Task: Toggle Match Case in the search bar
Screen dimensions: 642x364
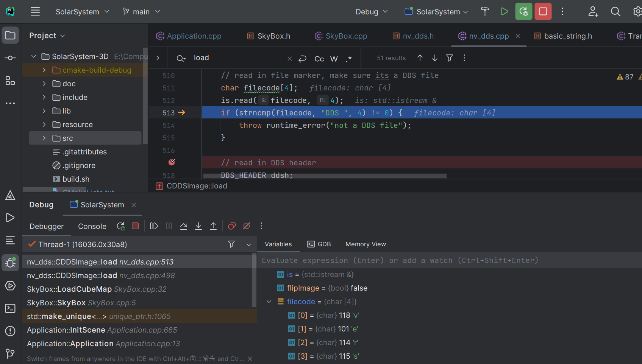Action: tap(319, 59)
